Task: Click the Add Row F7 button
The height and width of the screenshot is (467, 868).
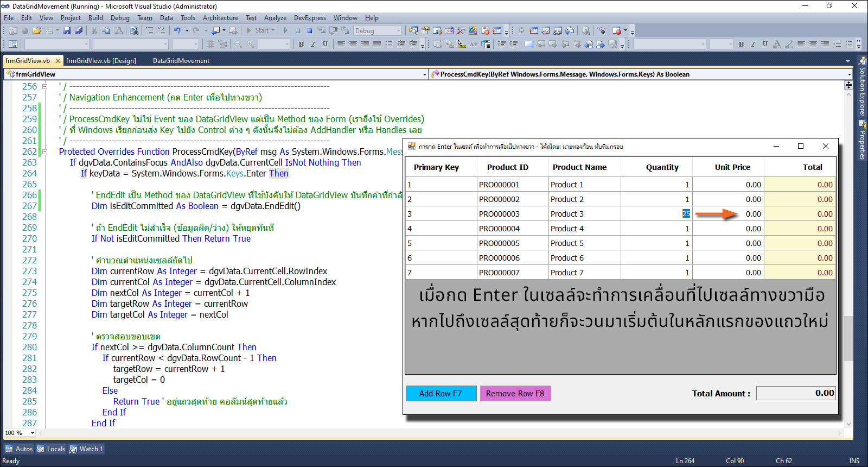Action: pos(441,393)
